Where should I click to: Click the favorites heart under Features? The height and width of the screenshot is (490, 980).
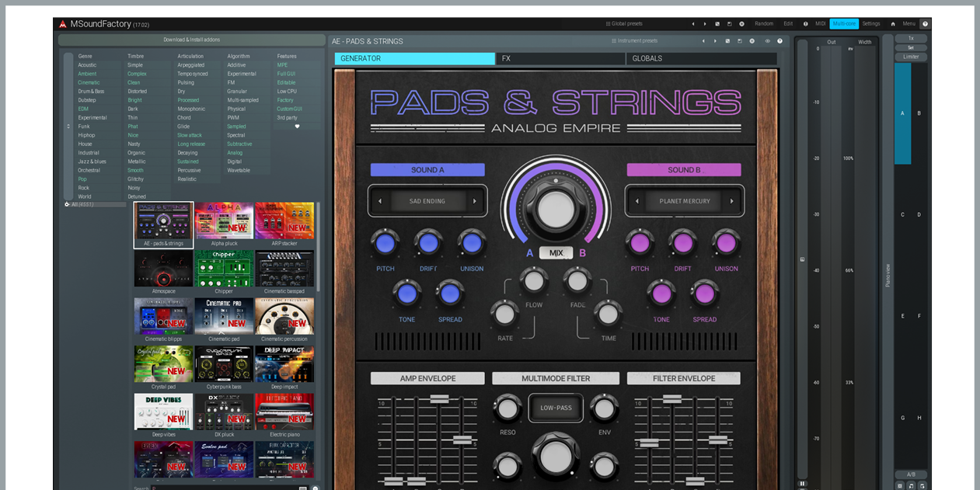click(297, 127)
